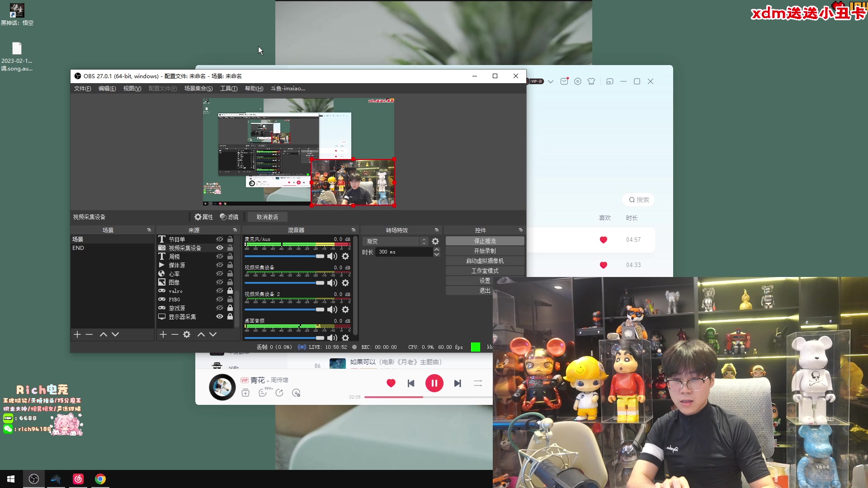The width and height of the screenshot is (868, 488).
Task: Move selected source down with arrow
Action: pyautogui.click(x=213, y=334)
